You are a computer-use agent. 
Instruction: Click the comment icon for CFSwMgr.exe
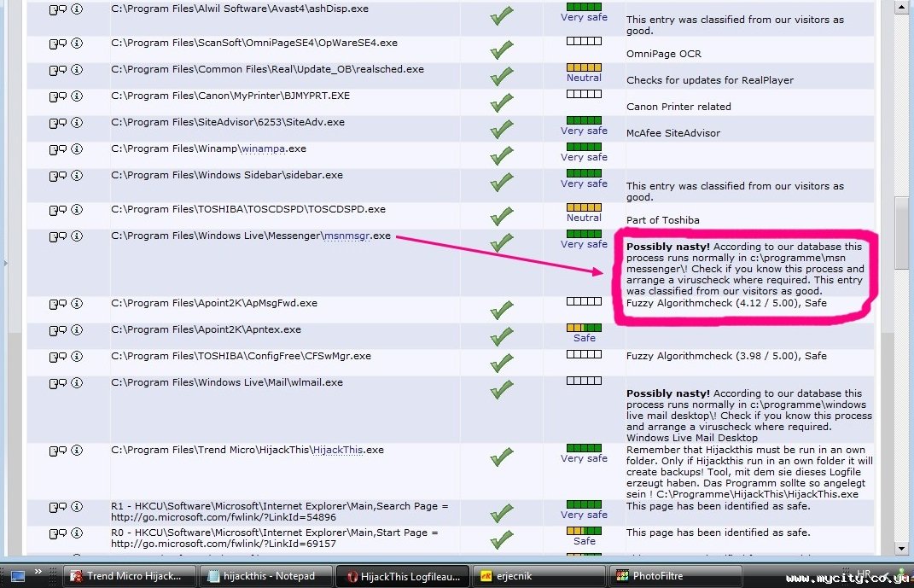pyautogui.click(x=58, y=358)
